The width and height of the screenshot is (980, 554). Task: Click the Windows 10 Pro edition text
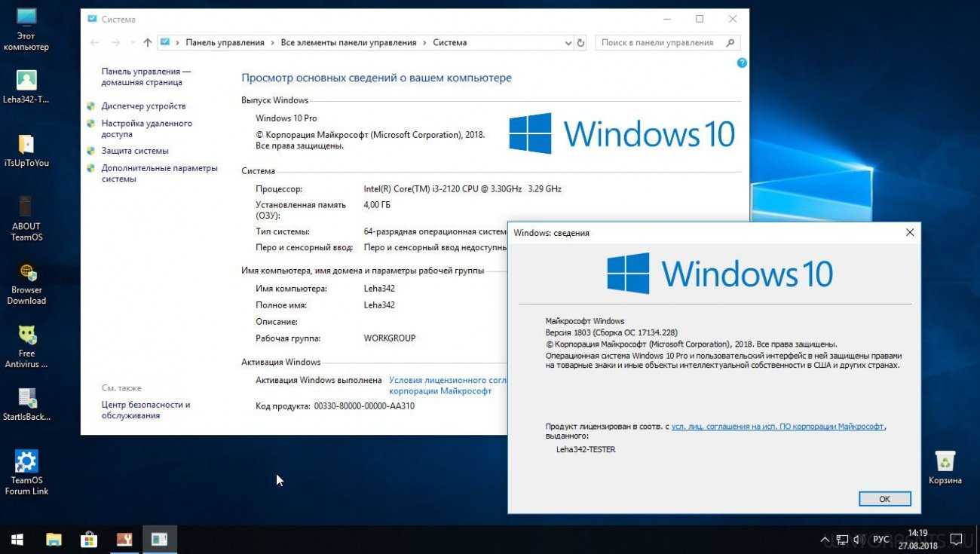pyautogui.click(x=286, y=118)
